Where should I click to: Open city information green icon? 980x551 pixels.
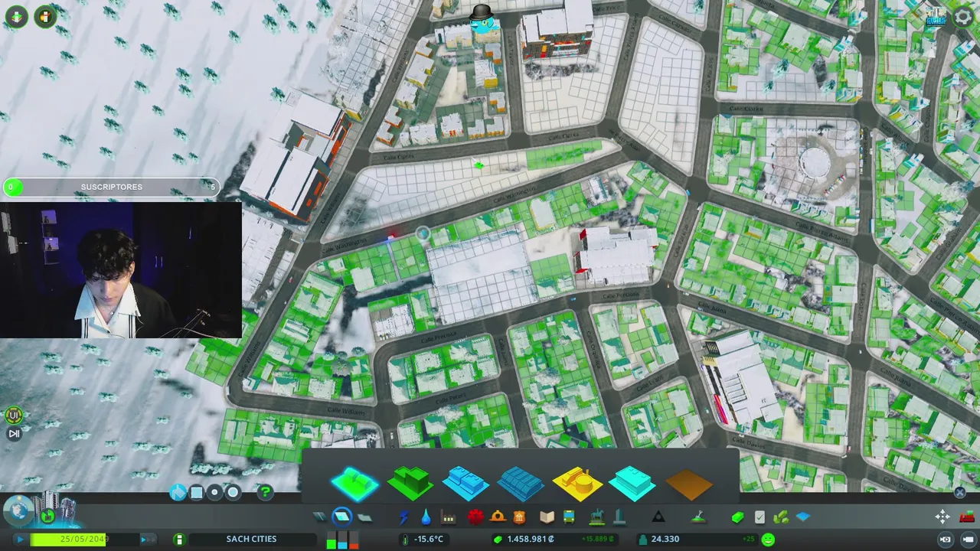pyautogui.click(x=179, y=540)
